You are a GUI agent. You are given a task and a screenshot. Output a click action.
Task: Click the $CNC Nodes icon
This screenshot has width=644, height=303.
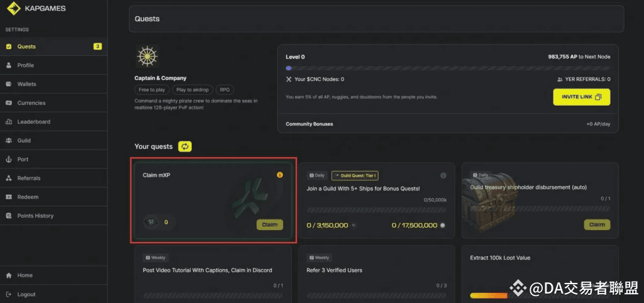pyautogui.click(x=289, y=79)
